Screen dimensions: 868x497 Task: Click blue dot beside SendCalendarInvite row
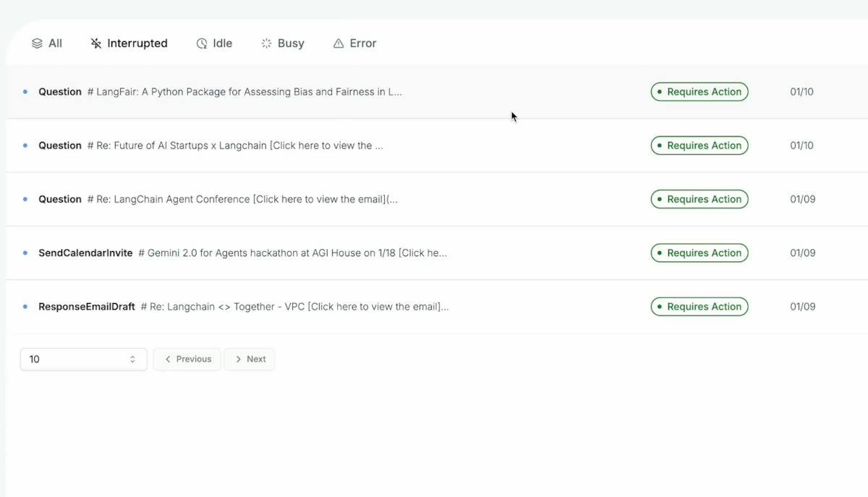pos(25,252)
